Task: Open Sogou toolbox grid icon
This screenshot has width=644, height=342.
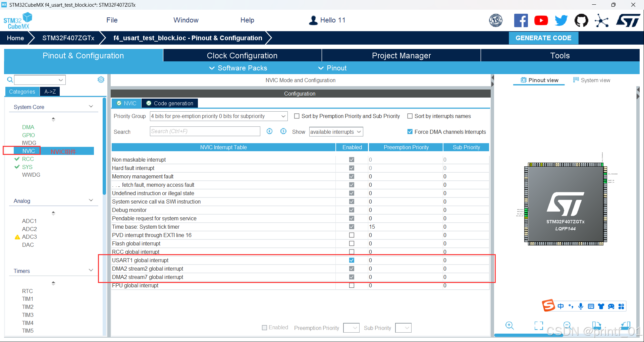Action: (621, 306)
